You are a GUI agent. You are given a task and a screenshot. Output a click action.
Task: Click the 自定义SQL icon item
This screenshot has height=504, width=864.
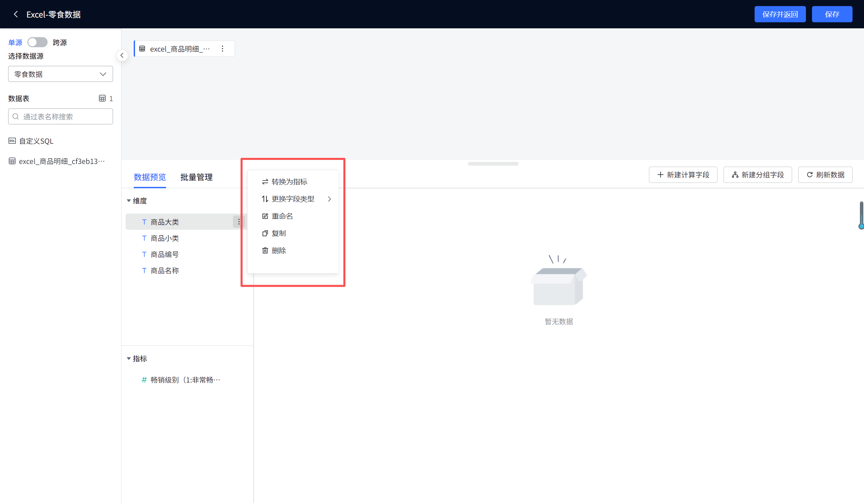point(12,141)
